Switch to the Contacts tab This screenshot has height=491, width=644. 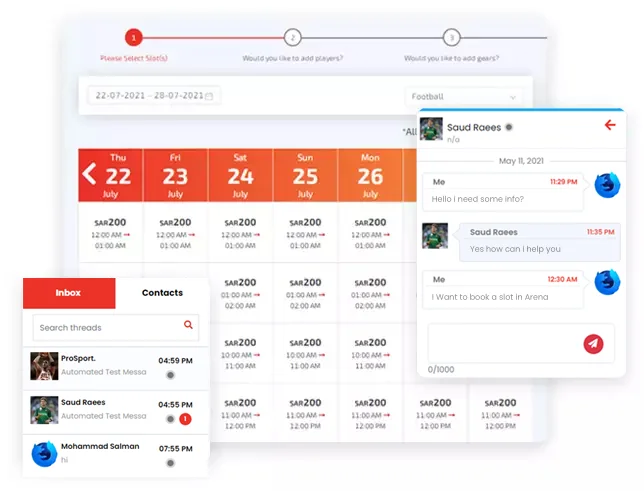click(x=162, y=293)
